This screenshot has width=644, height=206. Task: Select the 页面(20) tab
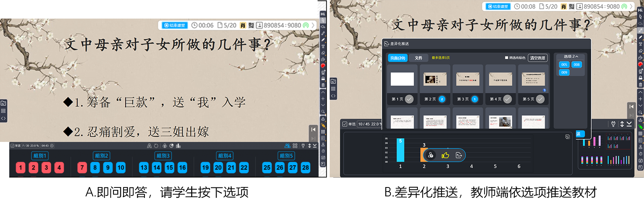pos(398,58)
